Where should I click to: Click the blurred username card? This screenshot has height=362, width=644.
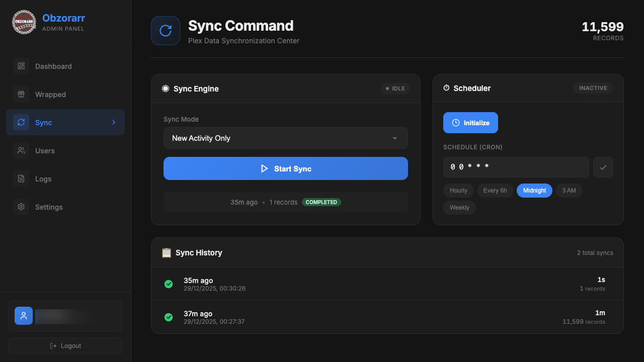click(x=65, y=316)
